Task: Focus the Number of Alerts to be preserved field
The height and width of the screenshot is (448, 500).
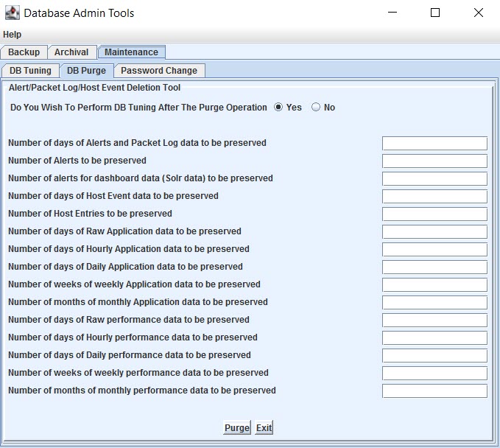Action: (434, 161)
